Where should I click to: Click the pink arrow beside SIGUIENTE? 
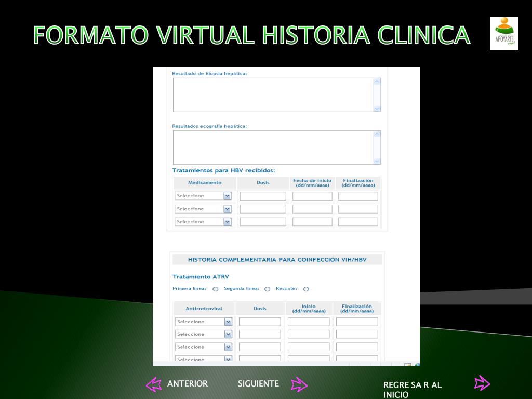pos(299,384)
